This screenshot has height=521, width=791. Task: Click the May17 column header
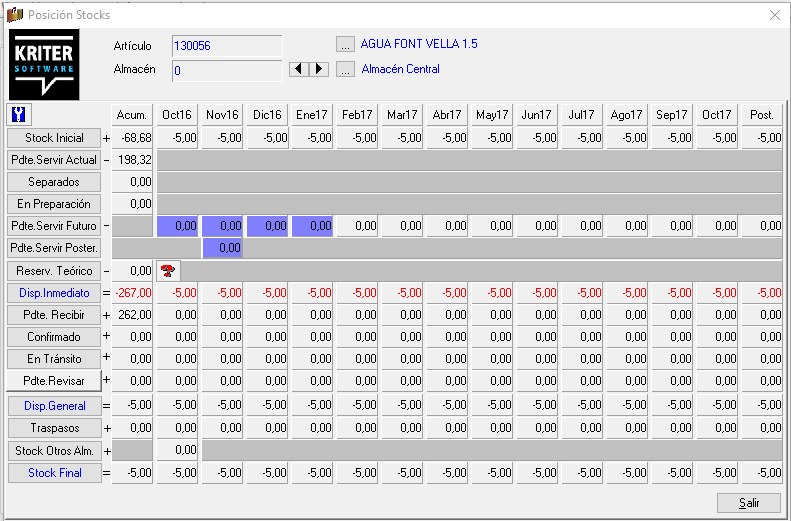[492, 115]
